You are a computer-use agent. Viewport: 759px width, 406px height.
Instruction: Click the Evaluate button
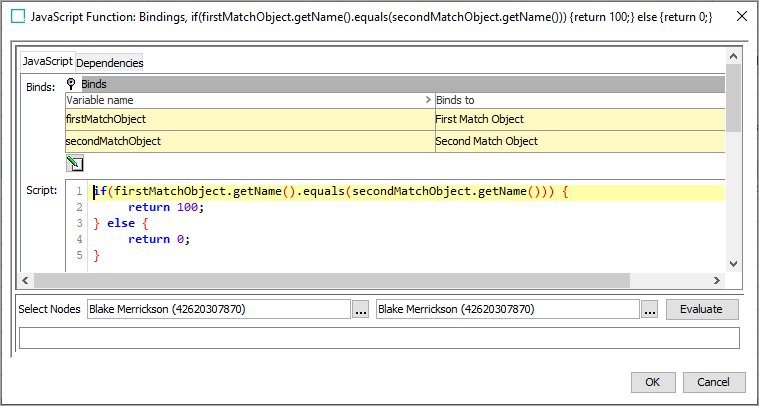pyautogui.click(x=702, y=309)
